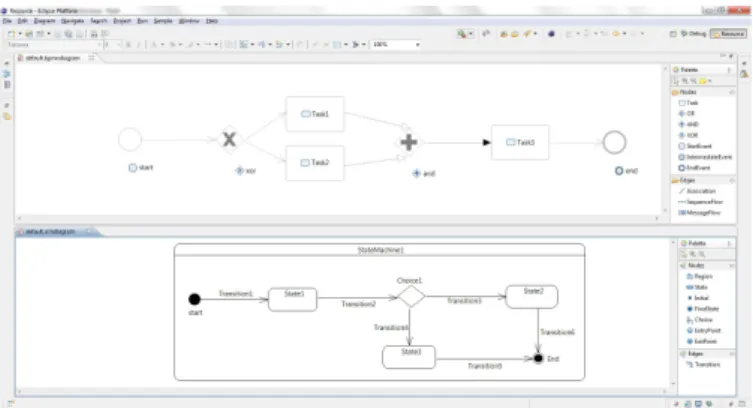
Task: Select the end event circle on canvas
Action: pos(614,143)
